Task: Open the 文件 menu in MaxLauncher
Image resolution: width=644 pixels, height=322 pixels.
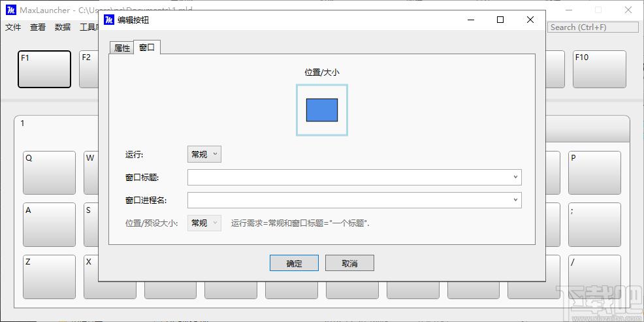Action: pos(13,27)
